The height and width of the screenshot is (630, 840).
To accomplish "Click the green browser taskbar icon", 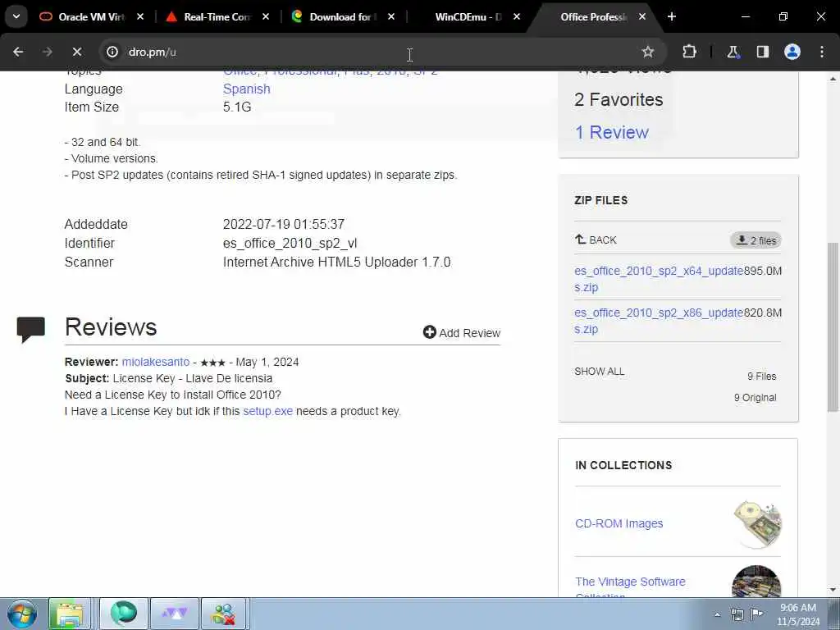I will [123, 614].
